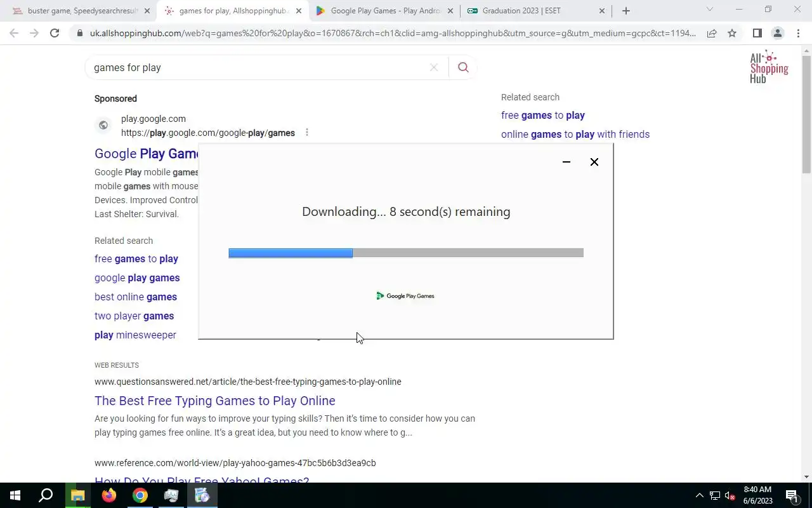812x508 pixels.
Task: Open the tab search chevron
Action: pos(710,10)
